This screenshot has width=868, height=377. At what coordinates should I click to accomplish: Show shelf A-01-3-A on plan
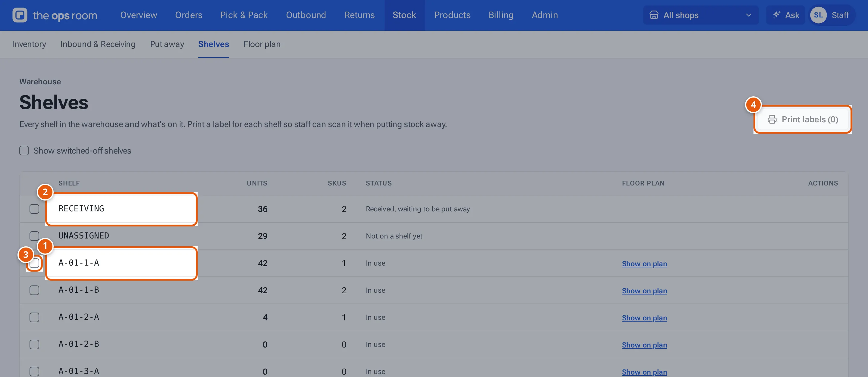coord(644,372)
